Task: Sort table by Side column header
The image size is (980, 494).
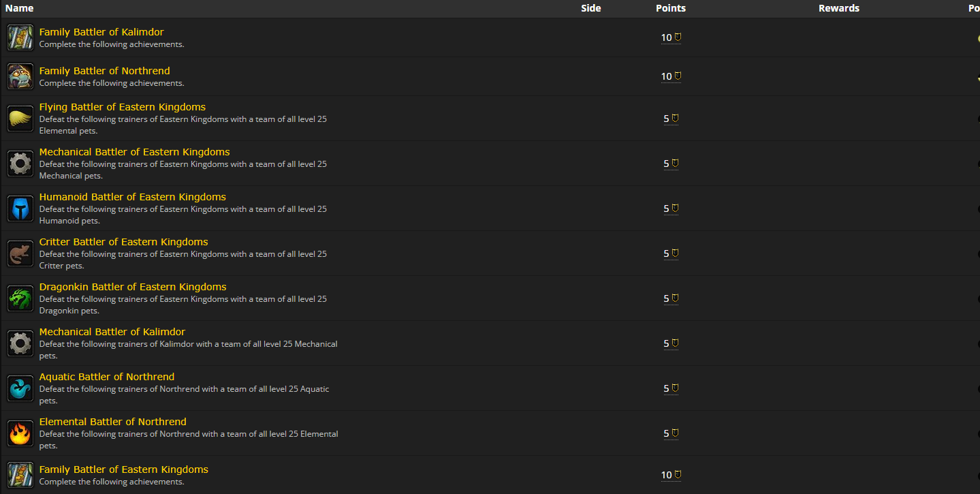Action: click(591, 8)
